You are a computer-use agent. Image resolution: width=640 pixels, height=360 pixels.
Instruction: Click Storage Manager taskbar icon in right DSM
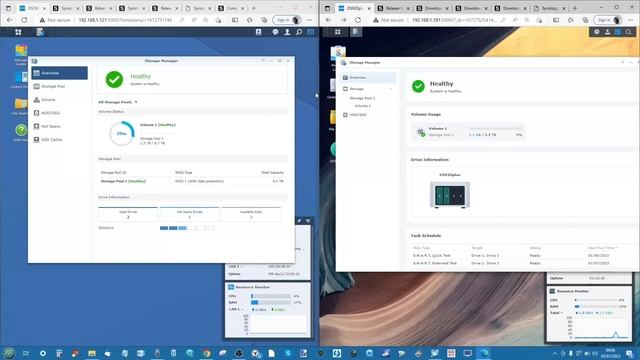click(x=356, y=32)
